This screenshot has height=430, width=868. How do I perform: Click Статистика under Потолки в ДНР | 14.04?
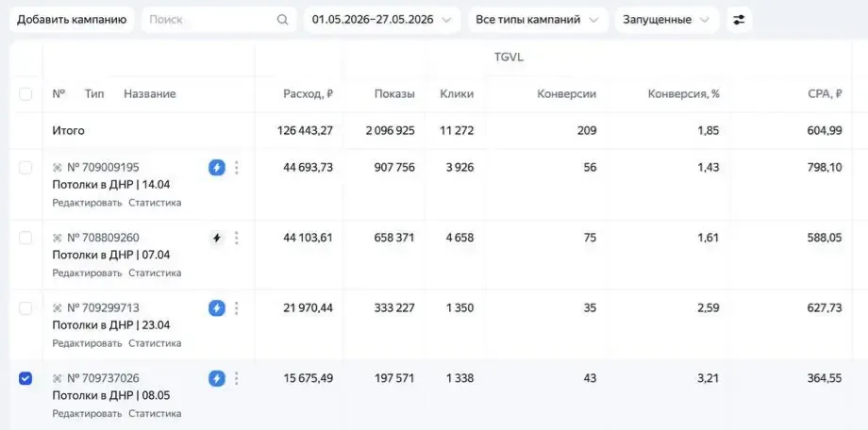coord(155,203)
